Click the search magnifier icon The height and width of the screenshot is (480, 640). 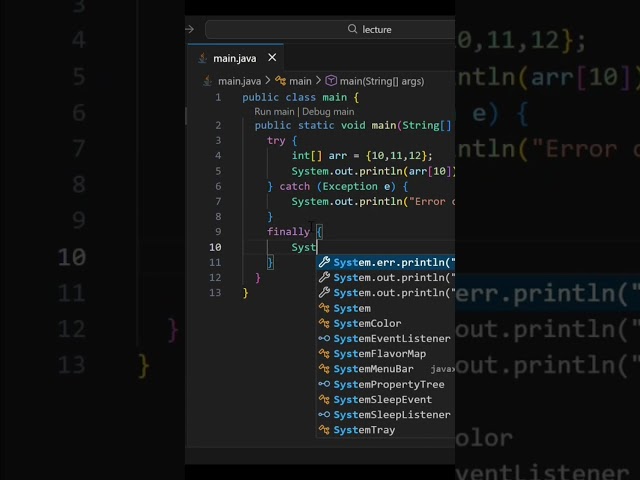pyautogui.click(x=352, y=29)
